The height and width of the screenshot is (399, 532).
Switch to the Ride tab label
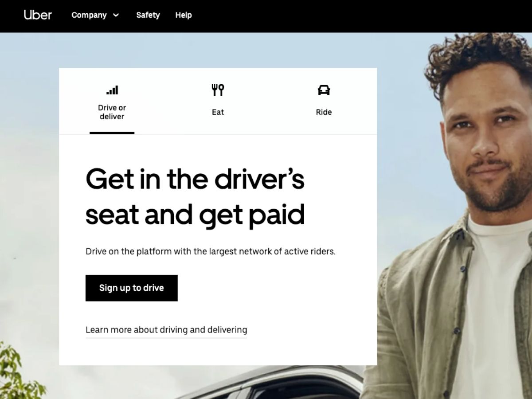tap(324, 112)
